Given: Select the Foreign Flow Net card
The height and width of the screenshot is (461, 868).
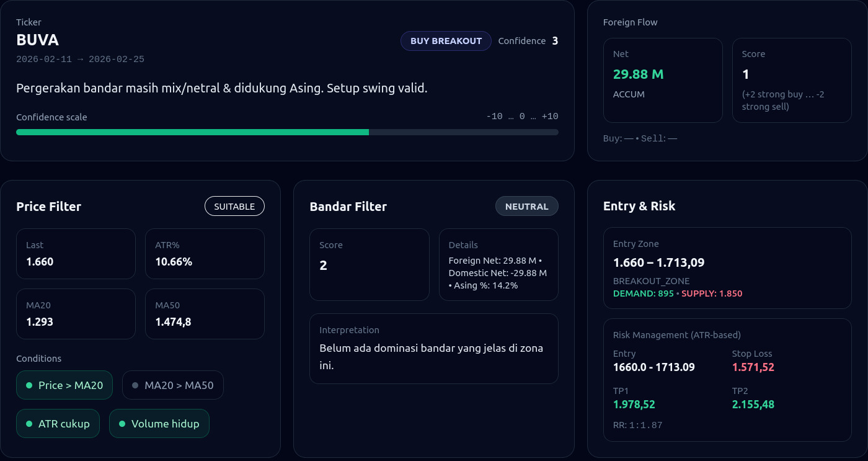Looking at the screenshot, I should [663, 80].
